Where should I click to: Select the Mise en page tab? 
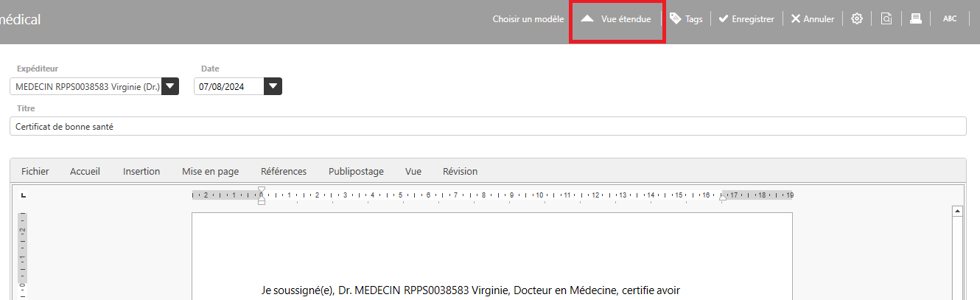point(210,171)
